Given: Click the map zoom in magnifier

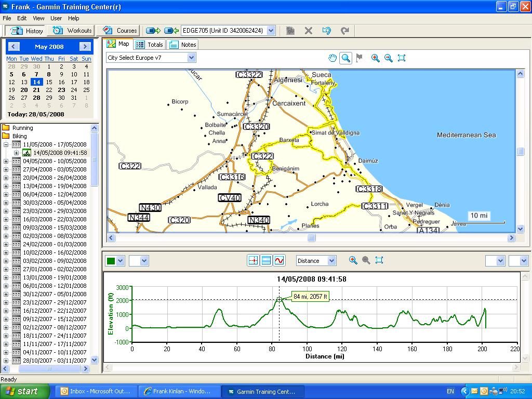Looking at the screenshot, I should [x=375, y=58].
